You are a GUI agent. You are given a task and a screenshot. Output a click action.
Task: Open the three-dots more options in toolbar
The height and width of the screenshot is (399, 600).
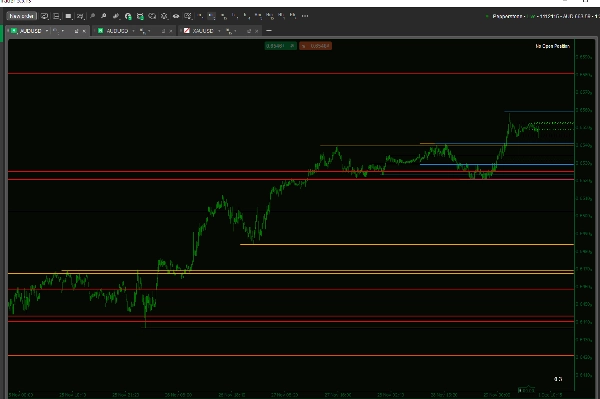pyautogui.click(x=305, y=16)
